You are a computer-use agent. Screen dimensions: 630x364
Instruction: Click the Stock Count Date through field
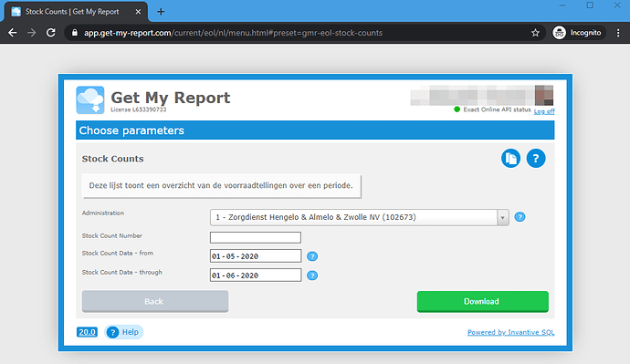[256, 276]
